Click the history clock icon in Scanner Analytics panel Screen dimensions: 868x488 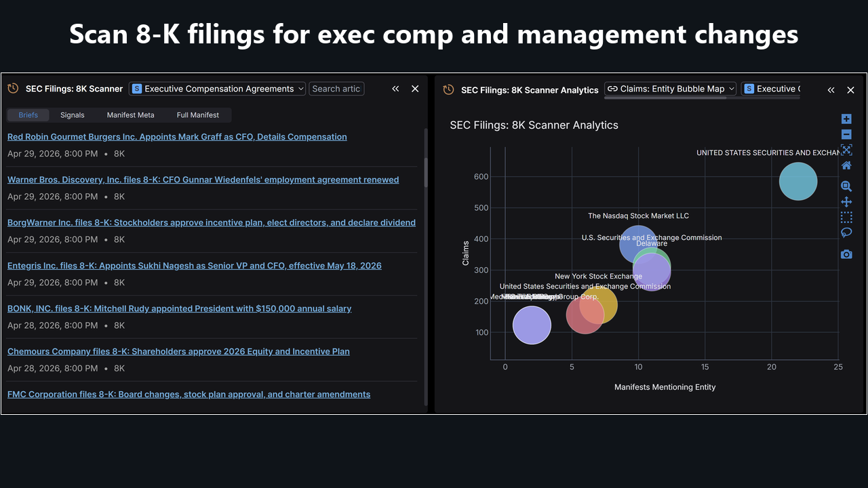[448, 89]
